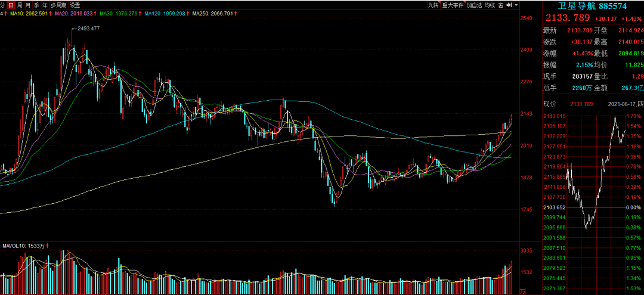This screenshot has width=644, height=295.
Task: Select the 年 yearly period
Action: point(44,5)
